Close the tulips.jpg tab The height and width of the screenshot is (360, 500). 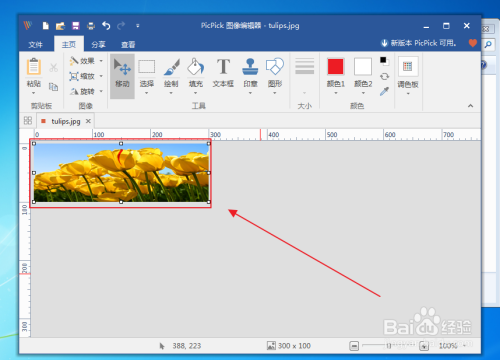pyautogui.click(x=88, y=121)
